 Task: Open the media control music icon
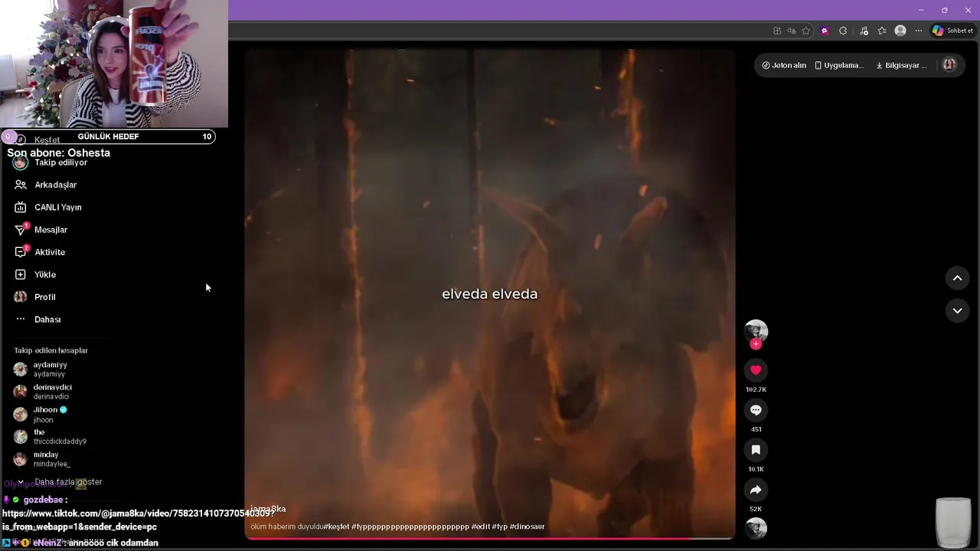tap(864, 31)
